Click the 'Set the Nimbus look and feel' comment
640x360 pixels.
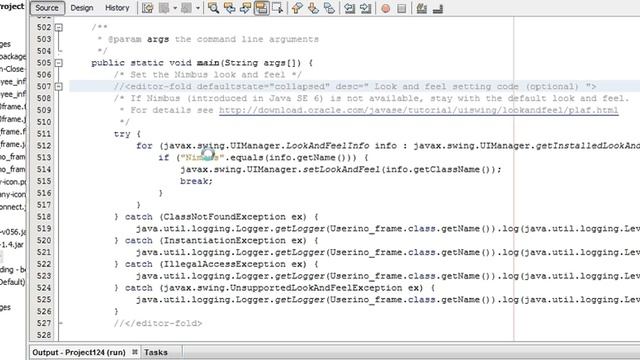208,75
